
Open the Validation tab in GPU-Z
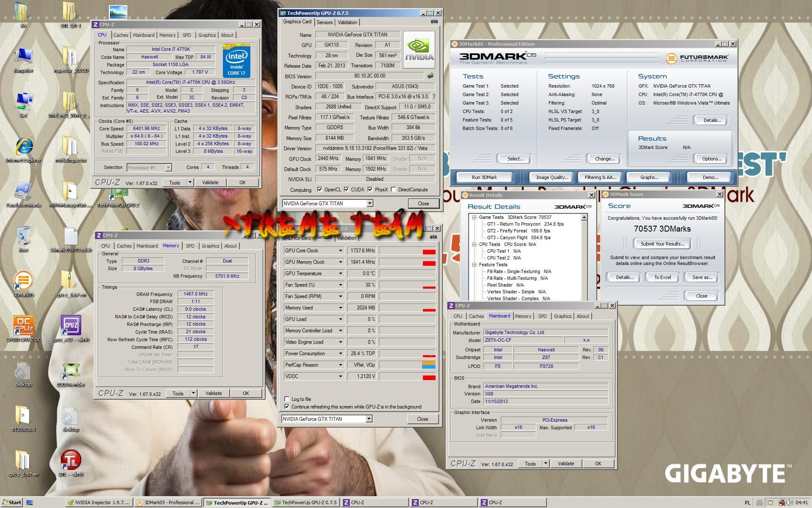coord(348,22)
